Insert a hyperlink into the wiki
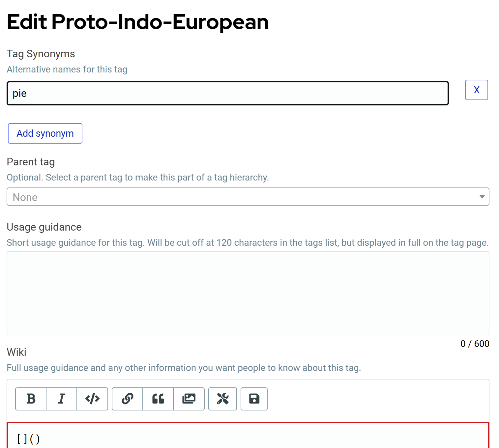This screenshot has height=448, width=499. click(x=127, y=399)
